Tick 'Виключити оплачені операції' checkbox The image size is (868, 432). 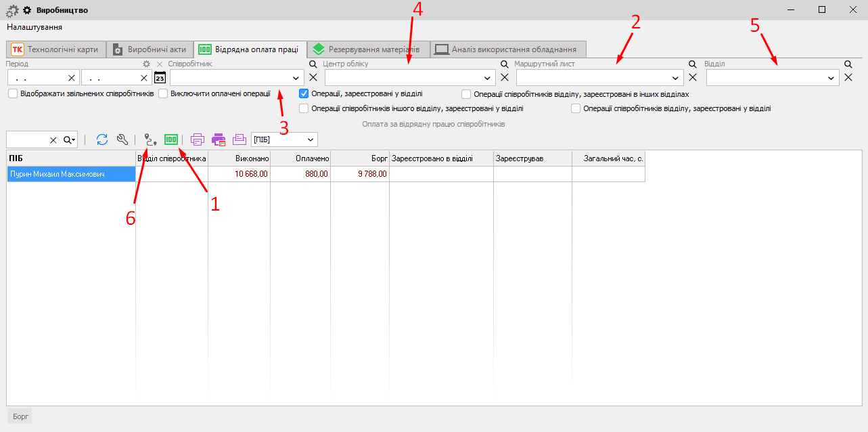point(163,94)
